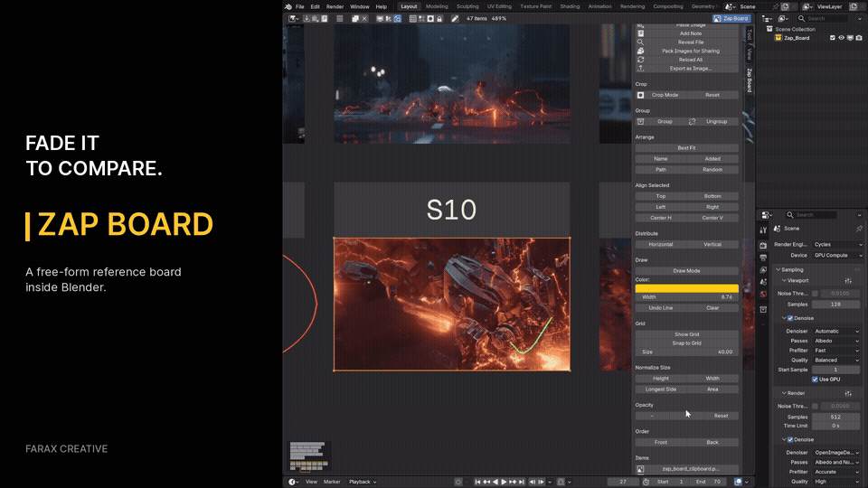Click the Reveal File magnifier icon

pos(640,42)
